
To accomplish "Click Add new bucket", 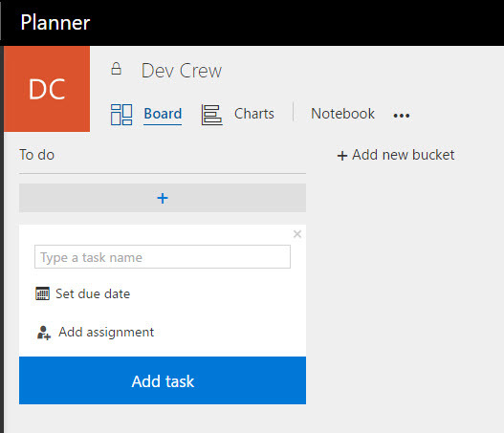I will 396,155.
